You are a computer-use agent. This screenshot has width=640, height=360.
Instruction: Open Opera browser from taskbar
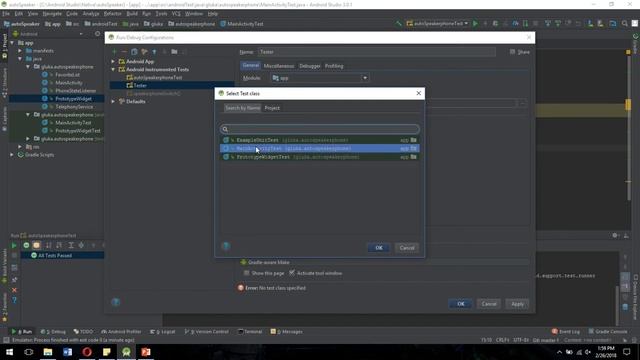click(87, 352)
